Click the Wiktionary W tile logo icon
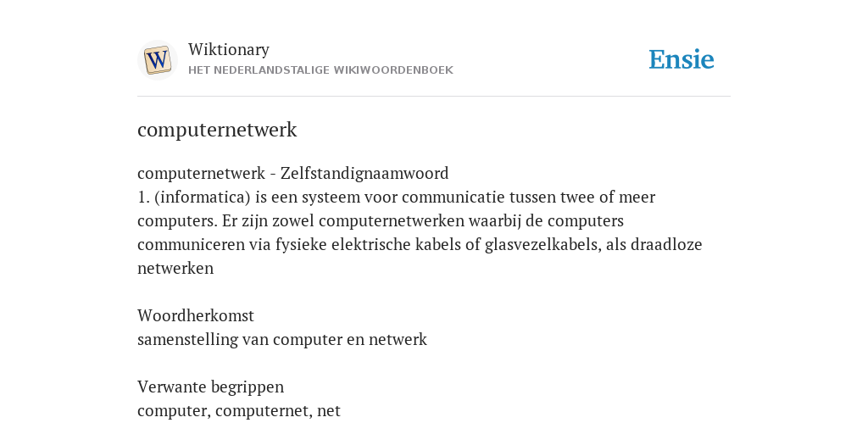Image resolution: width=868 pixels, height=434 pixels. click(x=157, y=60)
